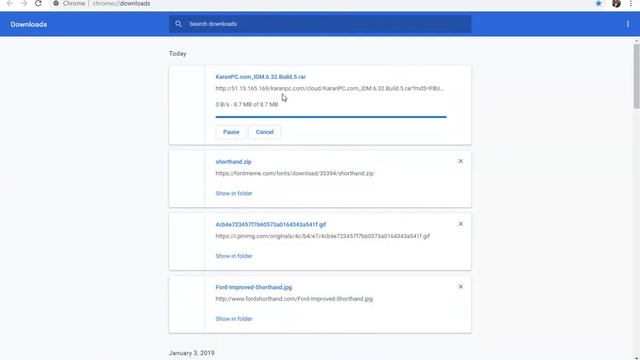Screen dimensions: 640x360
Task: Show shorthand.zip in folder
Action: (234, 193)
